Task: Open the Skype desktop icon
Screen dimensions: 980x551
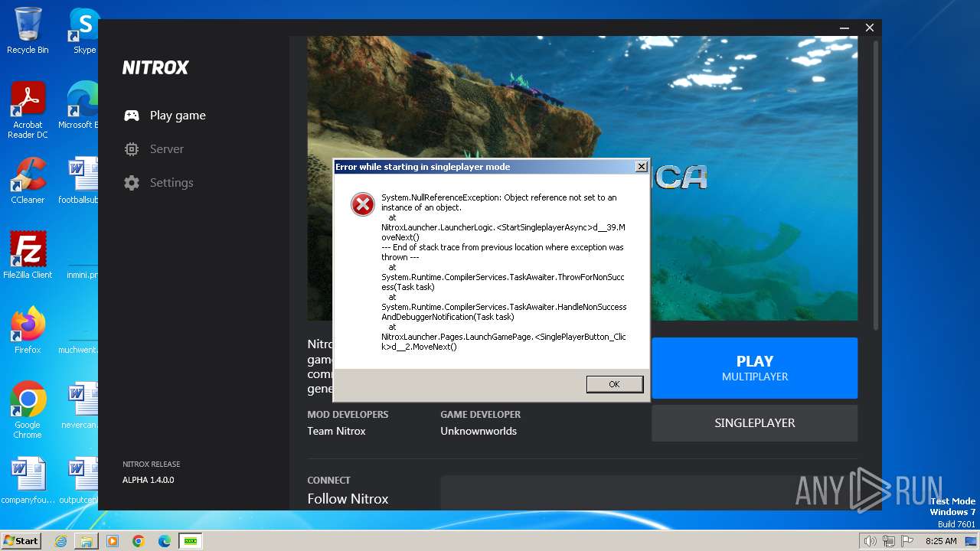Action: tap(84, 31)
